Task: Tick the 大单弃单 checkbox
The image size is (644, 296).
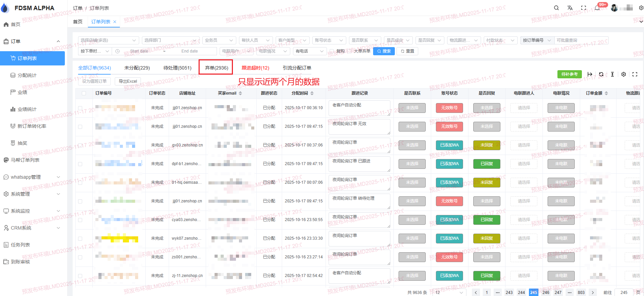Action: coord(350,51)
